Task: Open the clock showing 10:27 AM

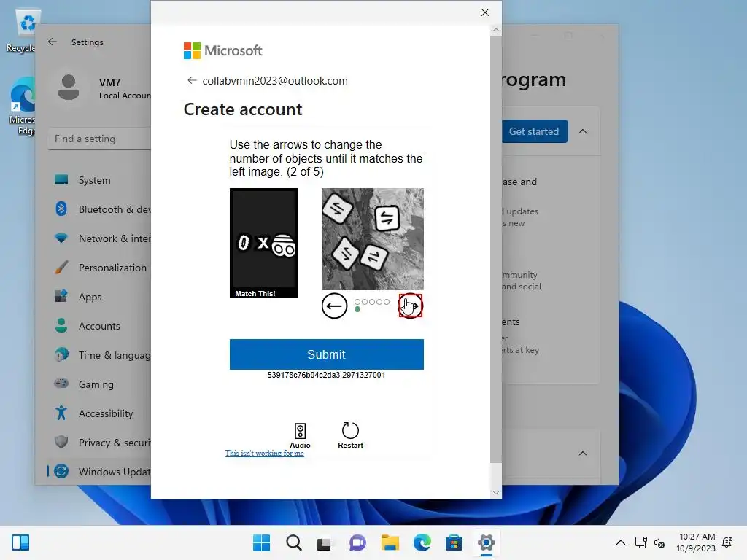Action: [x=696, y=542]
